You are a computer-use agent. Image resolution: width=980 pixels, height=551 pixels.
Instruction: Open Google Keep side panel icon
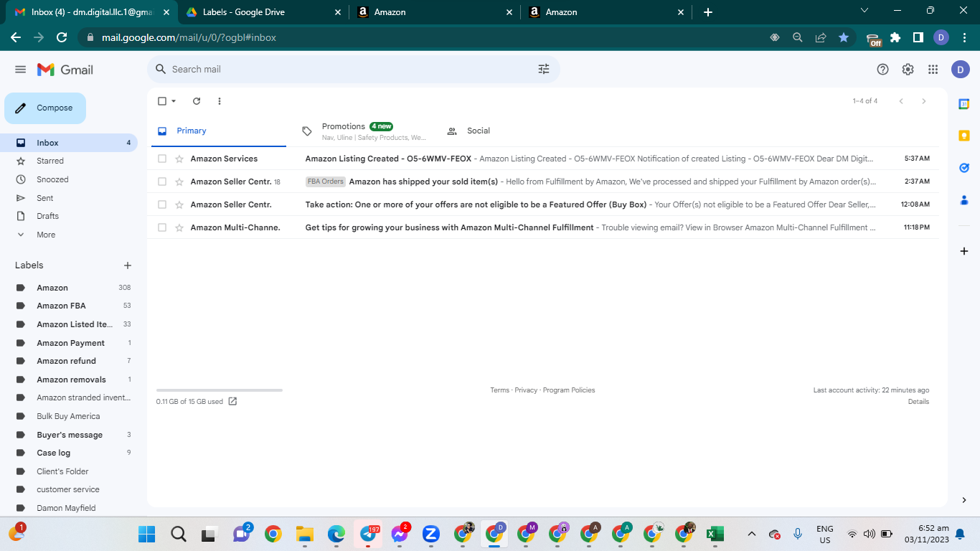coord(964,136)
